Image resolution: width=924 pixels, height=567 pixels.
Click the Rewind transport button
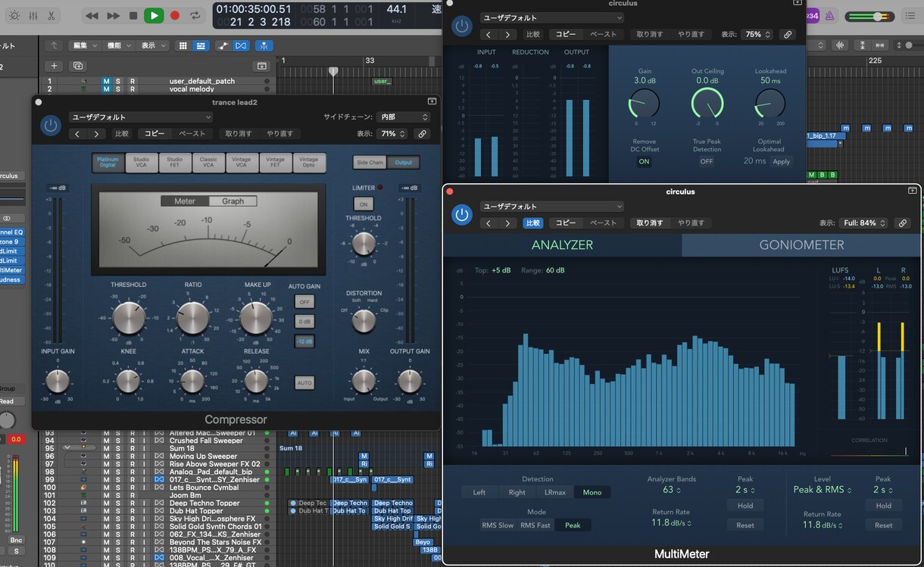92,15
